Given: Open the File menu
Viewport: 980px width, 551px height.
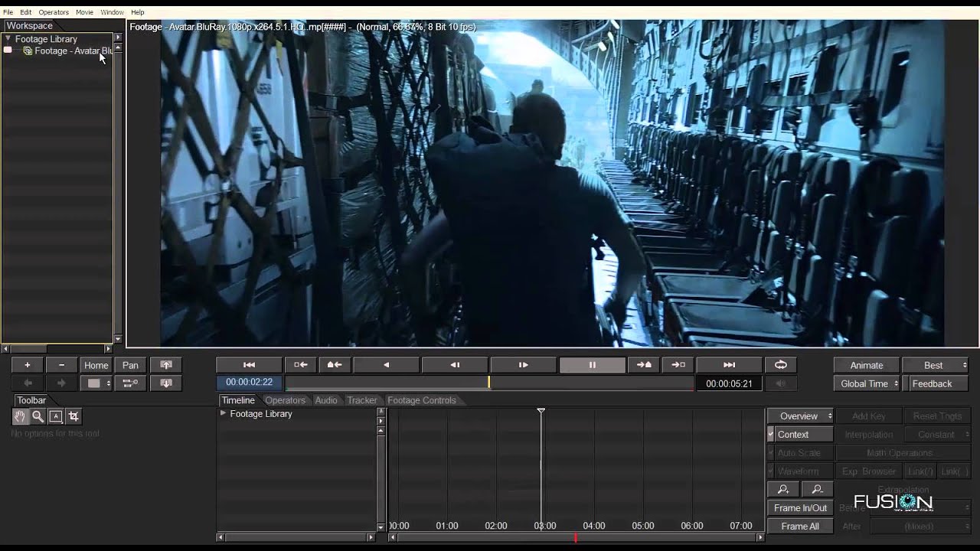Looking at the screenshot, I should tap(8, 12).
